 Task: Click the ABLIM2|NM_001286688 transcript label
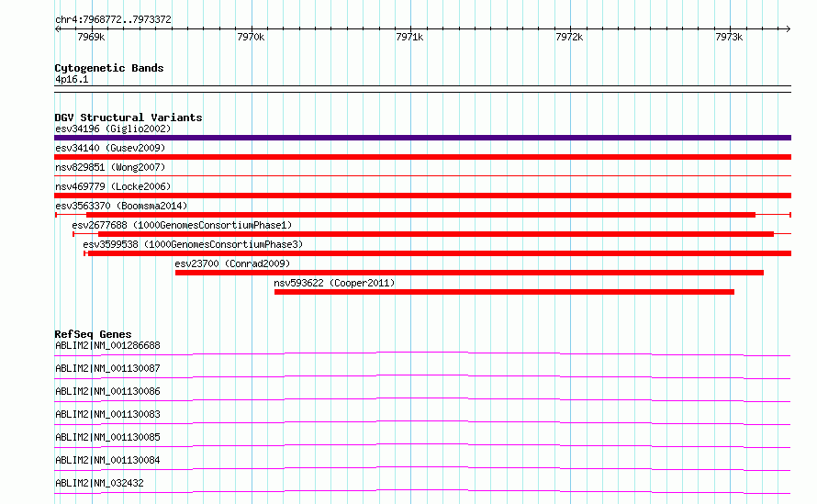107,345
